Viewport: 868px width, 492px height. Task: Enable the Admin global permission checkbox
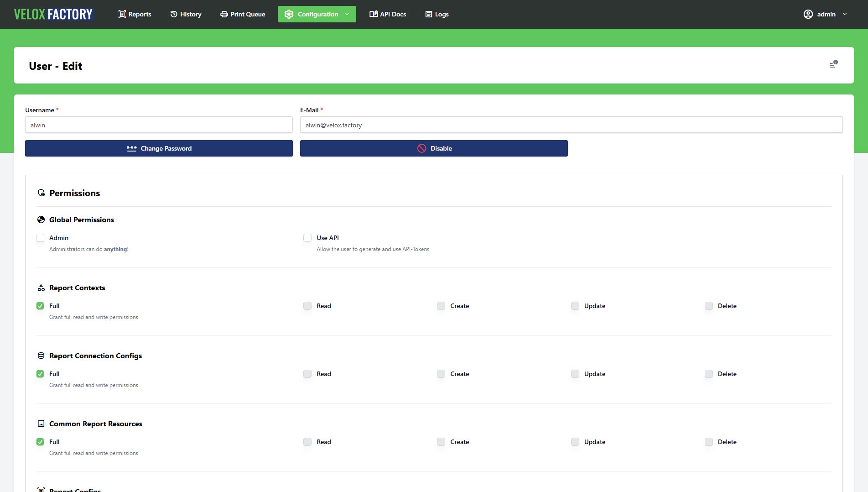[x=40, y=238]
